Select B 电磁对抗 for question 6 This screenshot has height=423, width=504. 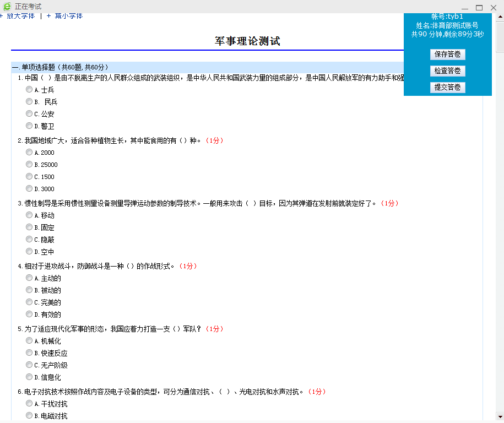click(x=29, y=416)
